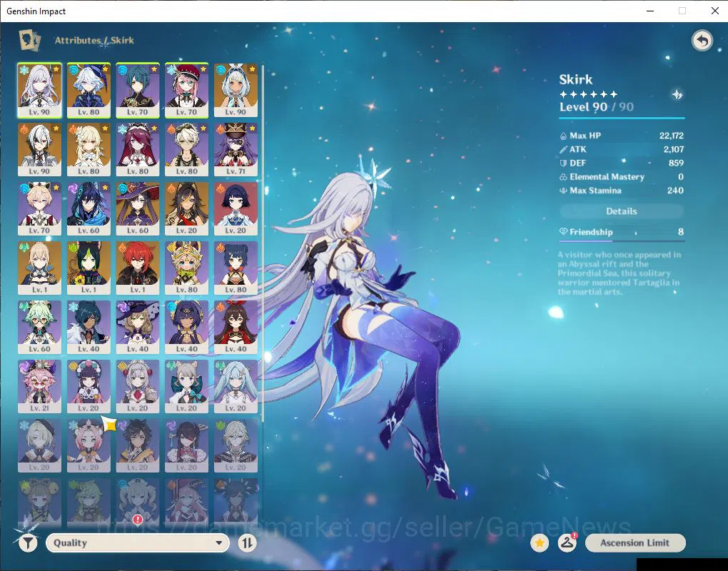Select Yanfei's faded portrait
This screenshot has height=571, width=728.
(187, 502)
